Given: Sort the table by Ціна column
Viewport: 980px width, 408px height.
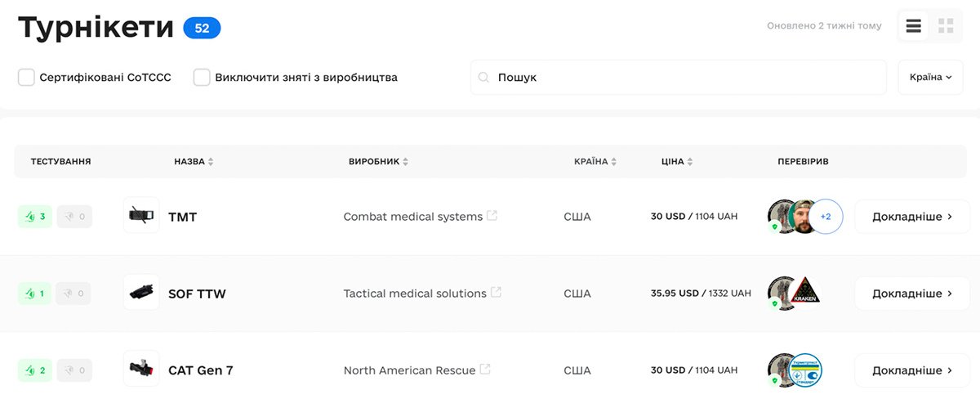Looking at the screenshot, I should coord(677,162).
